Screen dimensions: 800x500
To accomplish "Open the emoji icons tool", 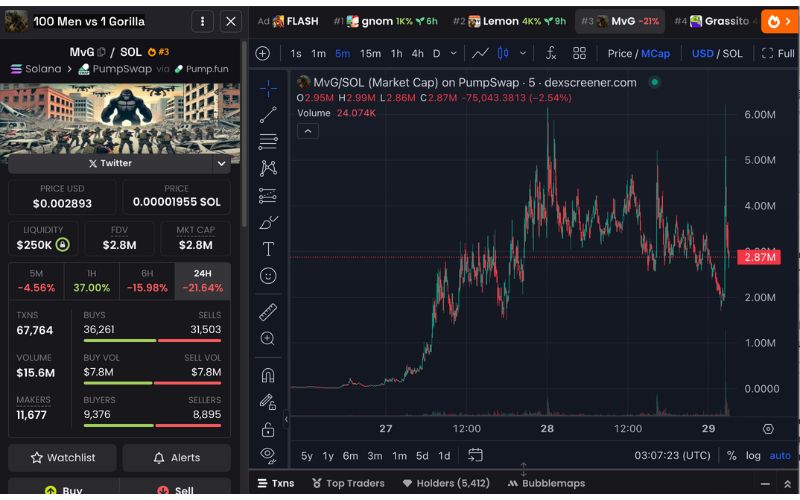I will point(268,276).
